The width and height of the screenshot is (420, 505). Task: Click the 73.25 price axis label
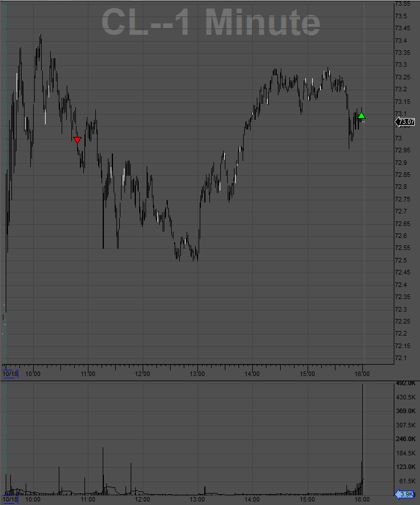click(x=403, y=77)
